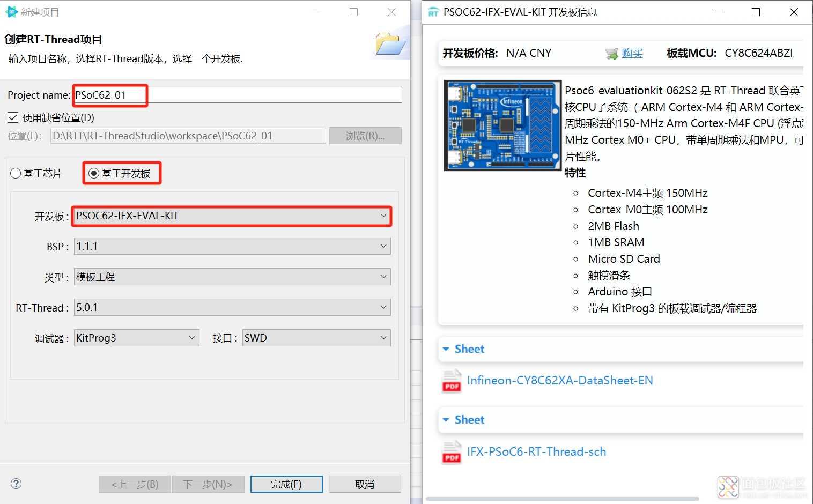Click the horizontal scrollbar in board info window
This screenshot has width=813, height=504.
click(x=563, y=499)
